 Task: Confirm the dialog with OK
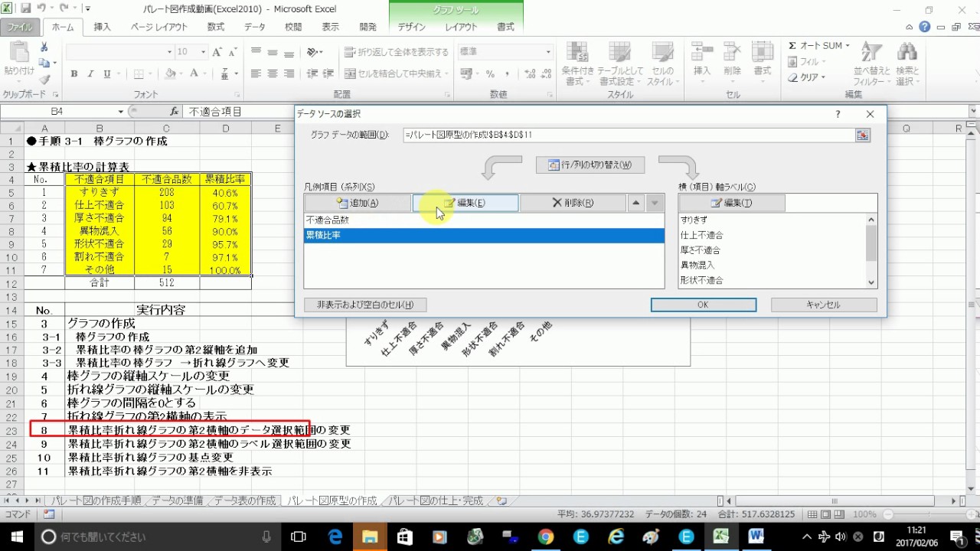tap(703, 305)
